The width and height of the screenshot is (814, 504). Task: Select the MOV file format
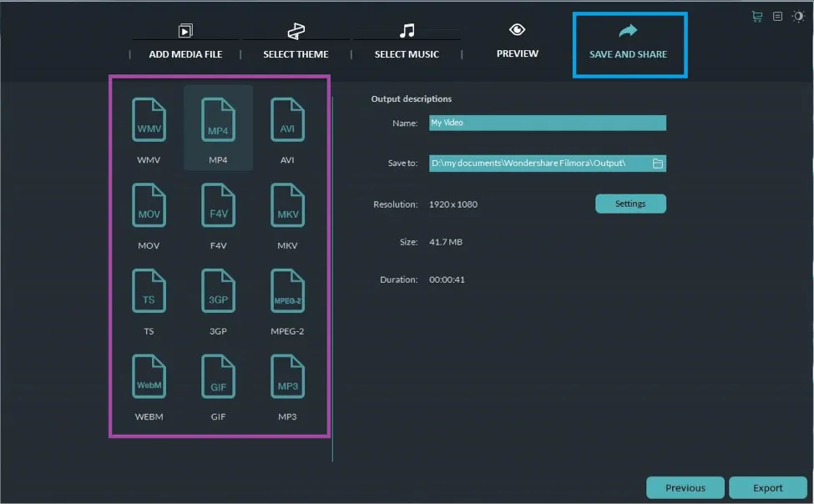pyautogui.click(x=149, y=206)
